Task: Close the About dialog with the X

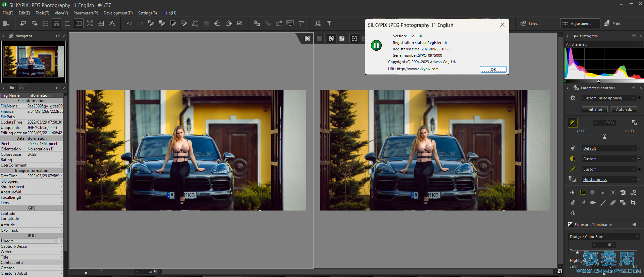Action: tap(502, 25)
